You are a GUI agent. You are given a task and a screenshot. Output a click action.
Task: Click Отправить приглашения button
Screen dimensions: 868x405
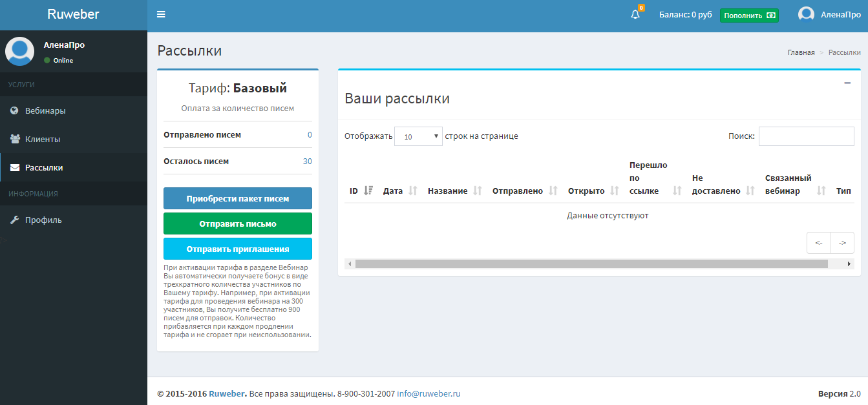(238, 249)
